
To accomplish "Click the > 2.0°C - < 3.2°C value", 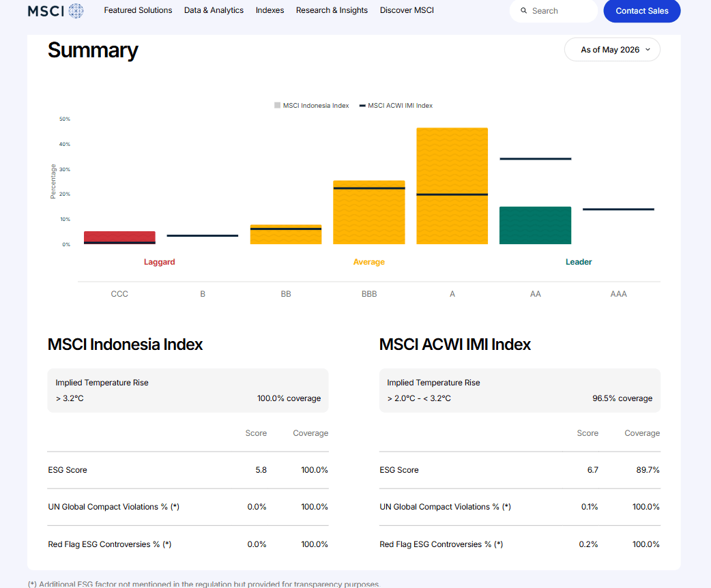I will click(419, 398).
